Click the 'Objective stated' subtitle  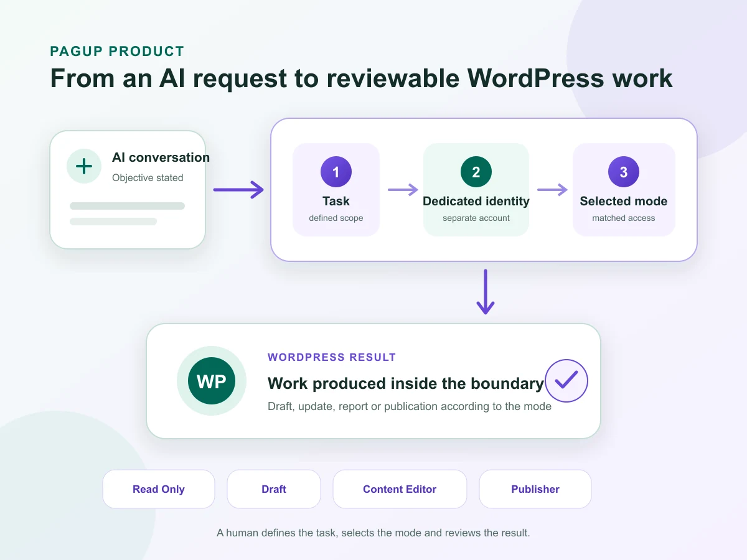pos(148,178)
